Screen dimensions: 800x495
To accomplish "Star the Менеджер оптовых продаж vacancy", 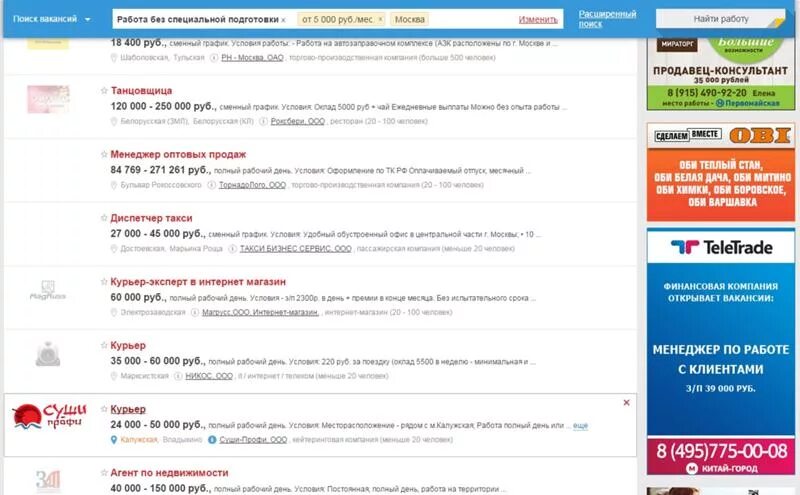I will tap(104, 154).
